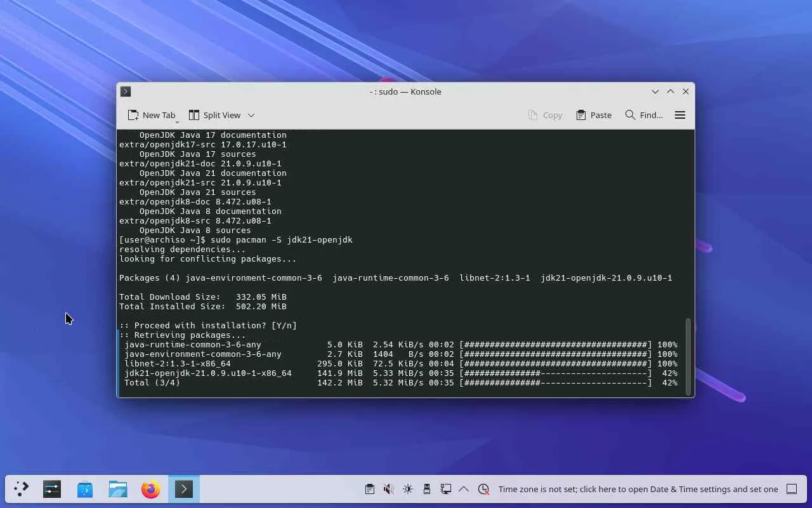Show hidden system tray icons
Viewport: 812px width, 508px height.
coord(464,489)
